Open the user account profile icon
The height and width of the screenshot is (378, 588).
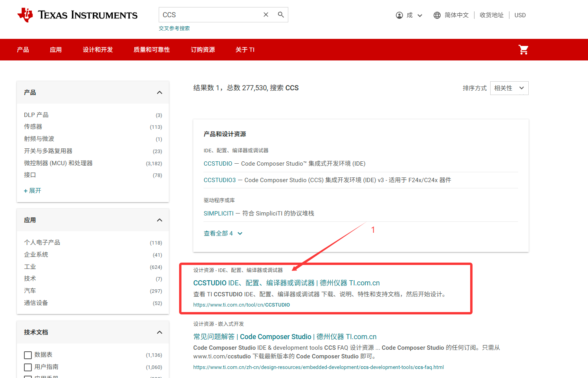click(x=399, y=15)
